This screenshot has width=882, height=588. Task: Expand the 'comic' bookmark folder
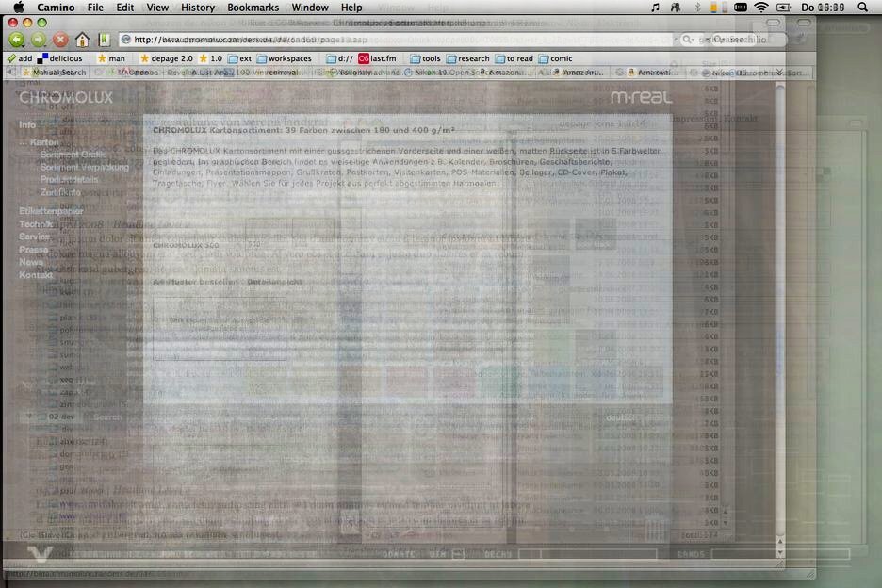click(555, 58)
